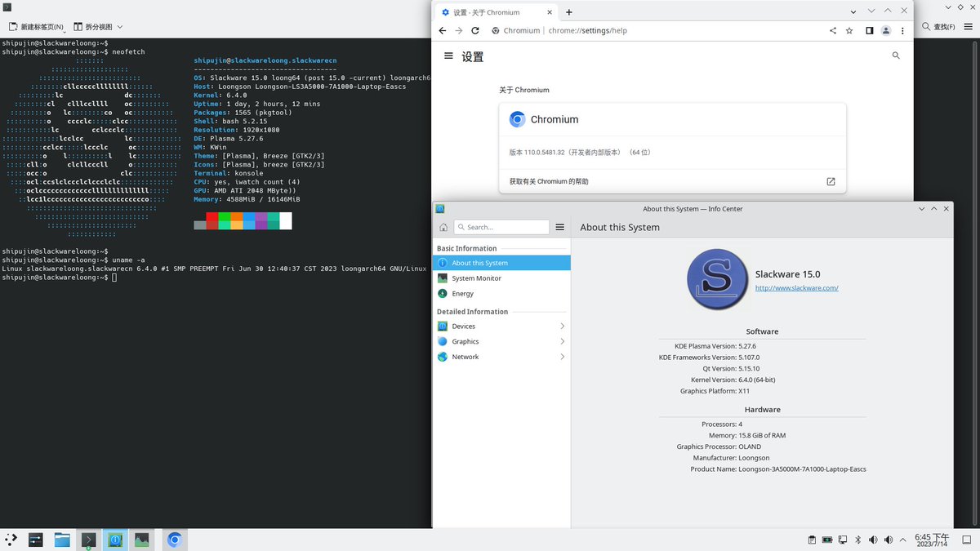Bookmark this page with the star icon
This screenshot has width=980, height=551.
(x=849, y=30)
